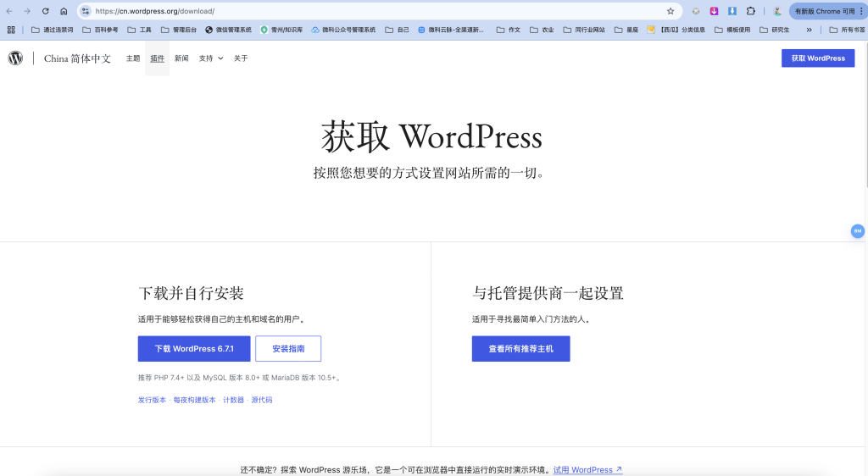Open the 发行版本 link
The image size is (868, 476).
click(153, 400)
